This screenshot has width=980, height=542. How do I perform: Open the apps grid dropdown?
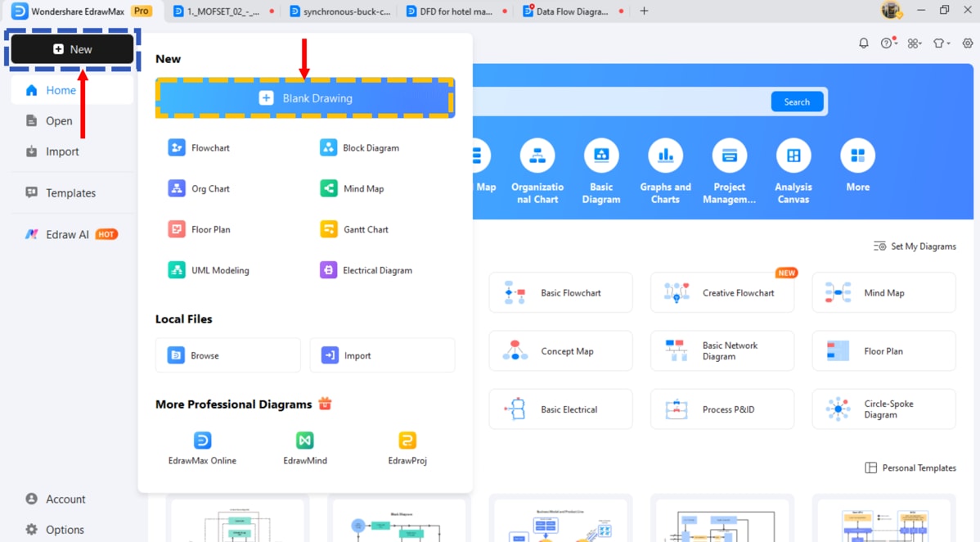point(915,43)
